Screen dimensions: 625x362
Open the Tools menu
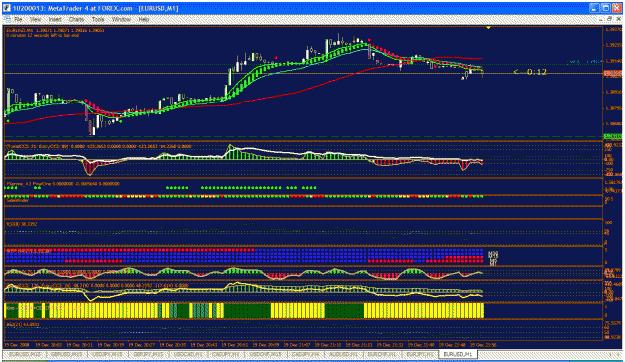[x=98, y=19]
